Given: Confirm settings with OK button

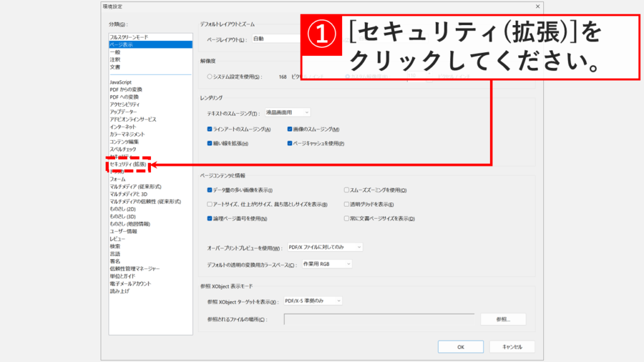Looking at the screenshot, I should pyautogui.click(x=460, y=347).
